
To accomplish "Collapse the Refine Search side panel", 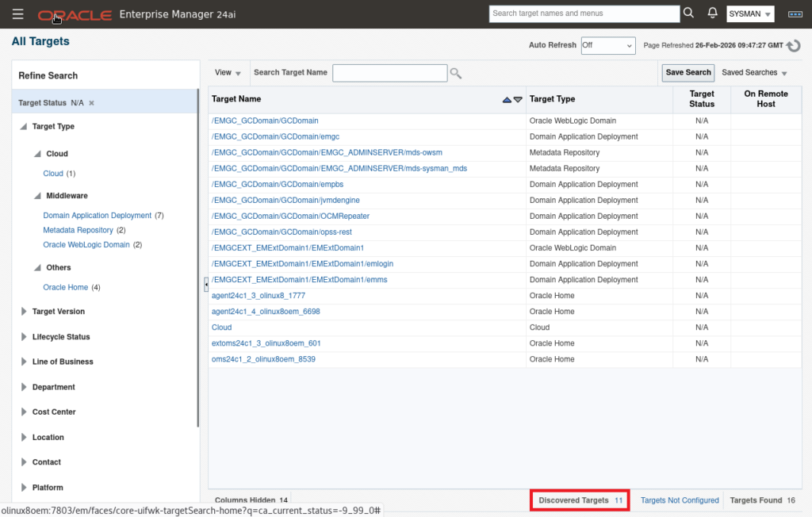I will 205,284.
